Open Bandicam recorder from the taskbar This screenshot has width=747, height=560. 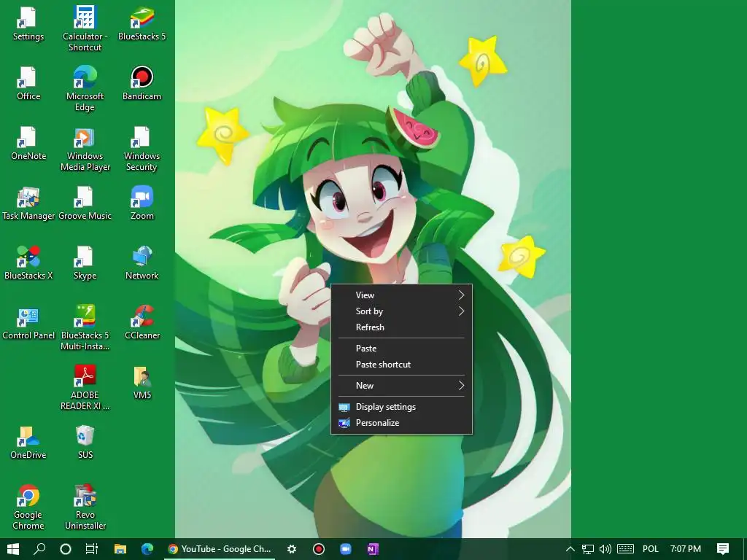tap(319, 549)
